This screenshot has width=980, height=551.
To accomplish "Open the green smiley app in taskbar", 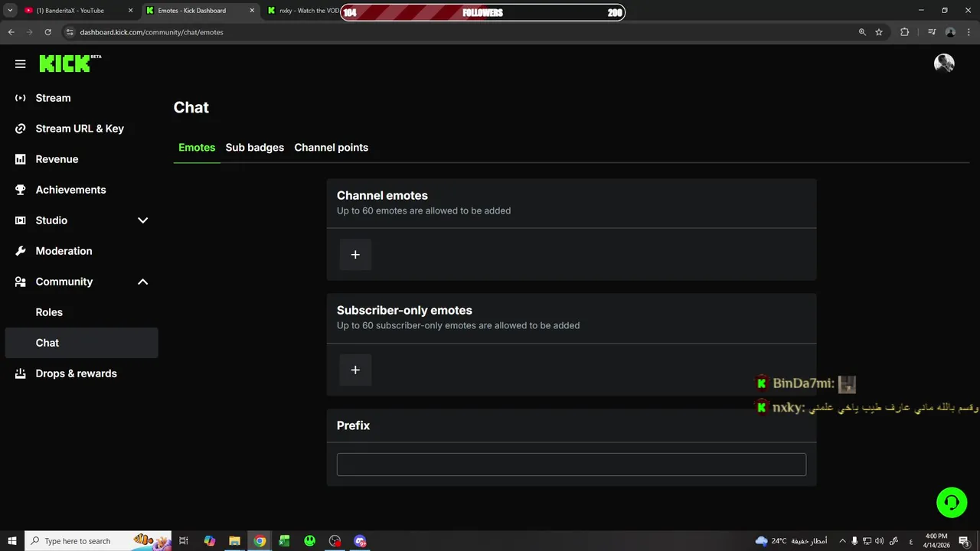I will click(x=309, y=541).
